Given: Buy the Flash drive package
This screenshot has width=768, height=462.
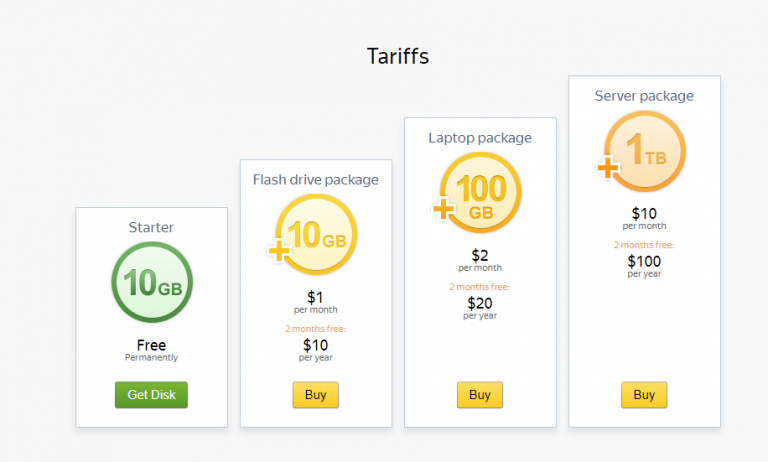Looking at the screenshot, I should (315, 395).
